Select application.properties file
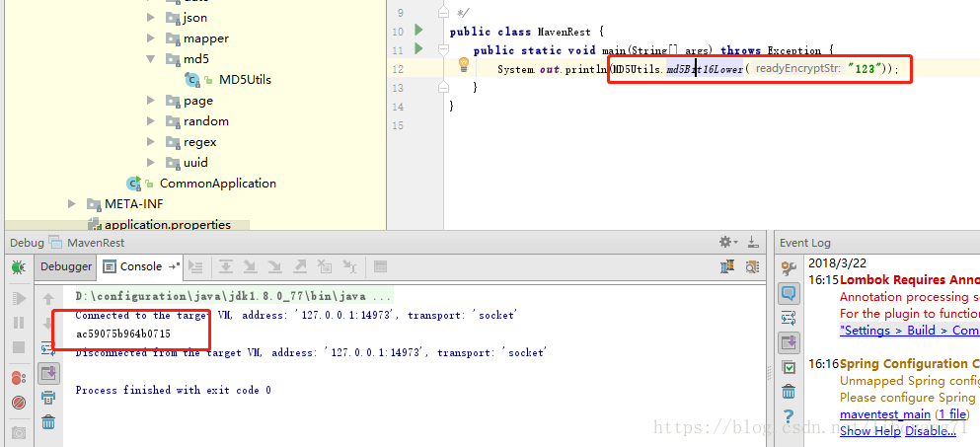This screenshot has width=980, height=447. 168,224
